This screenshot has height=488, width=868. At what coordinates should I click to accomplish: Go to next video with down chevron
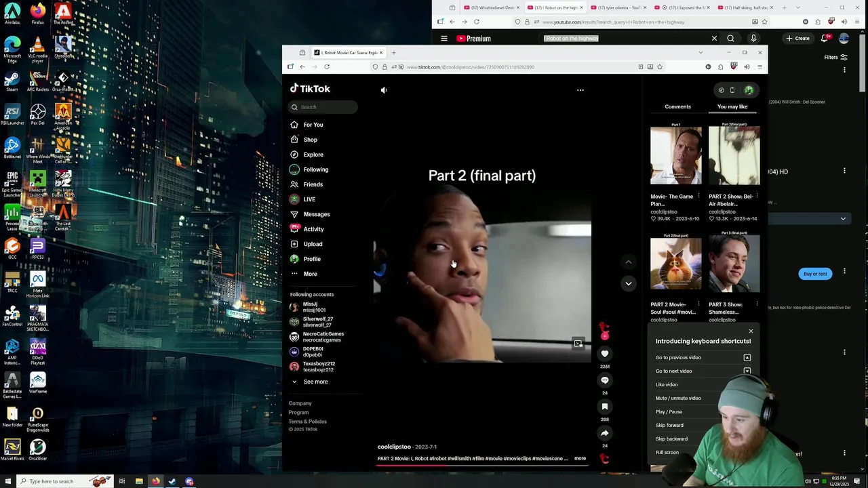629,283
